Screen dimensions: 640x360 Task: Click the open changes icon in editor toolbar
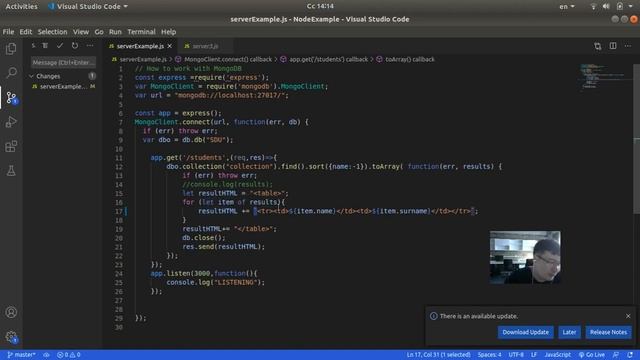point(598,46)
